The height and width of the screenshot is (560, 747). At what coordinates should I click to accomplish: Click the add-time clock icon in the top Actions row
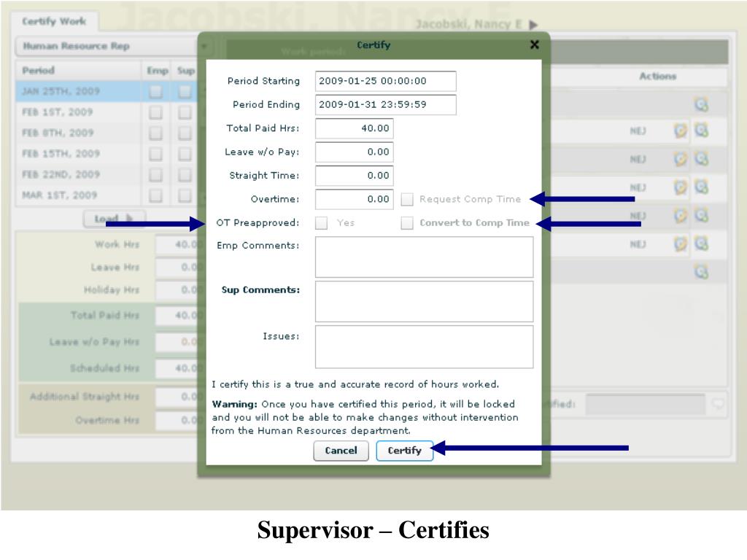pyautogui.click(x=701, y=104)
